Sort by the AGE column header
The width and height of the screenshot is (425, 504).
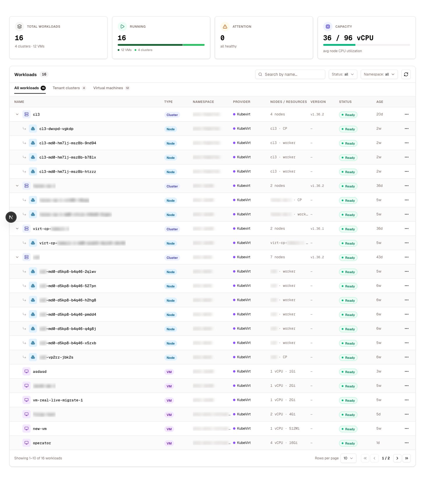[380, 102]
